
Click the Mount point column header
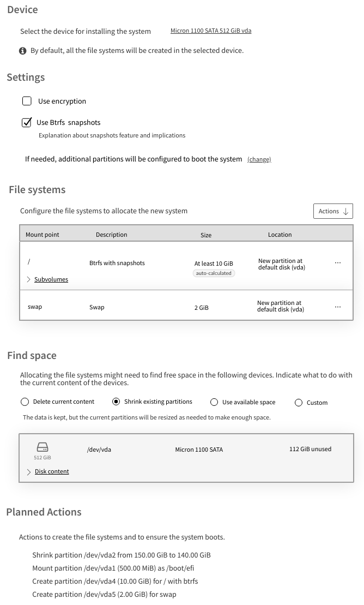43,235
